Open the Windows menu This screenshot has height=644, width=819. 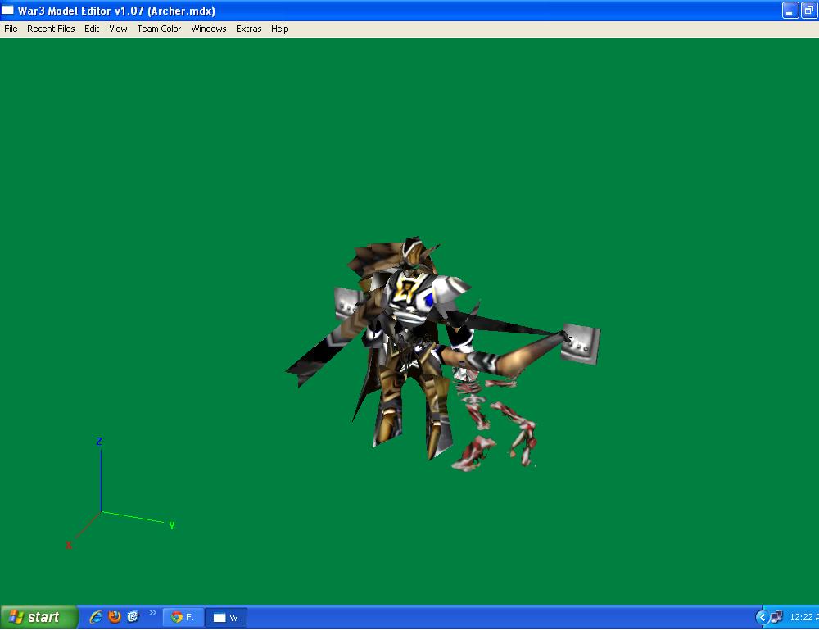point(208,29)
